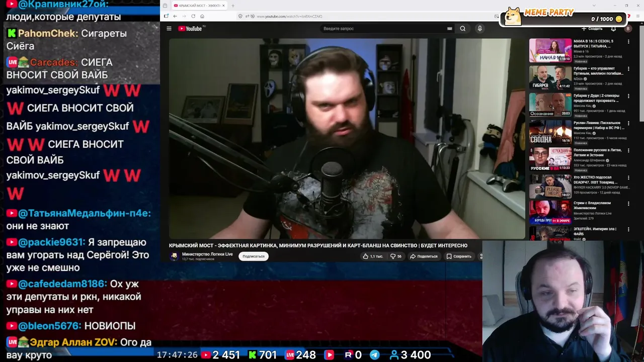This screenshot has width=644, height=362.
Task: Click the shield icon in the address bar
Action: [x=240, y=16]
